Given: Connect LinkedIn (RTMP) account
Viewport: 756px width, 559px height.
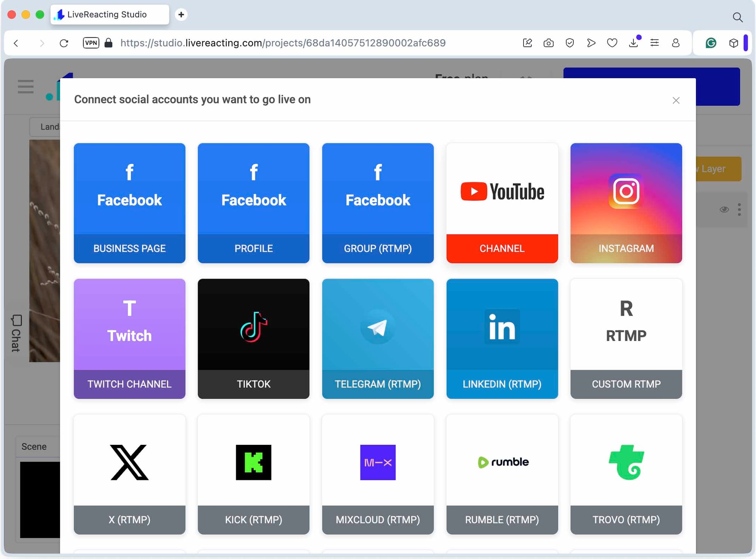Looking at the screenshot, I should point(502,339).
